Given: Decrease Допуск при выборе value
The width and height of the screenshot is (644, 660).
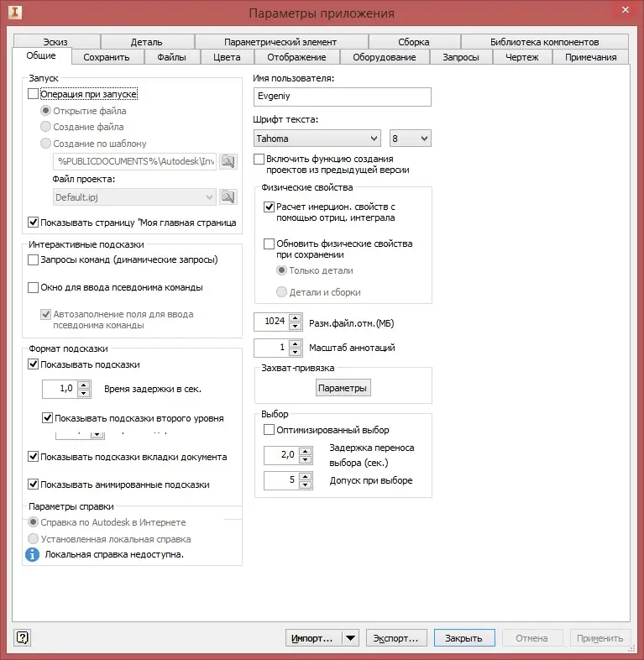Looking at the screenshot, I should 305,485.
